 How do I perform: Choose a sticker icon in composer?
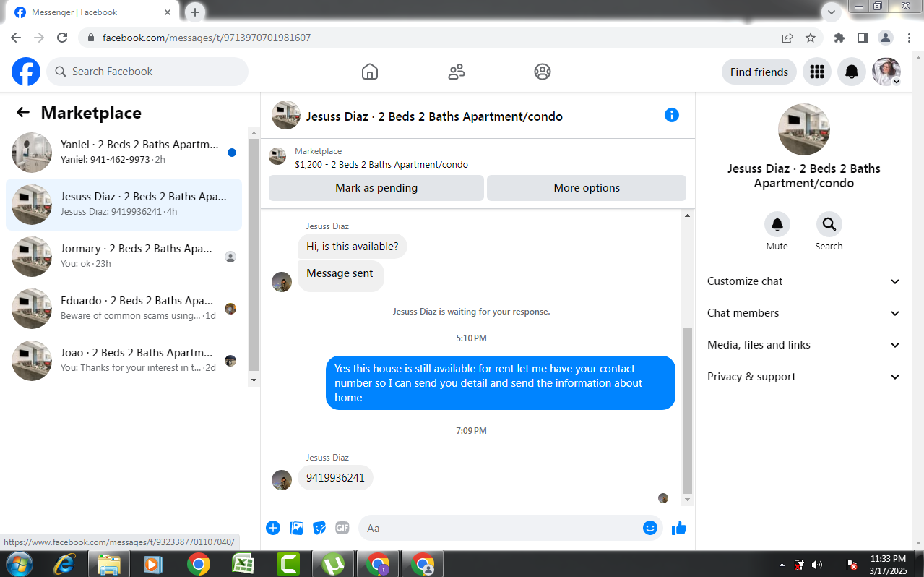[x=319, y=528]
